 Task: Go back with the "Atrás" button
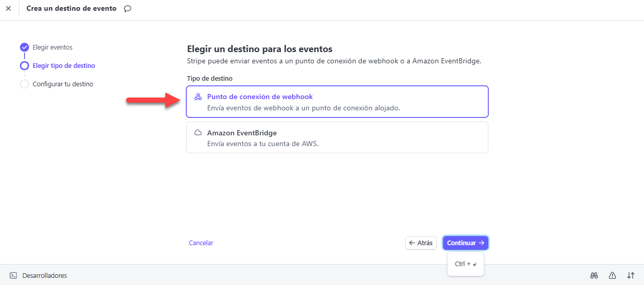click(421, 243)
